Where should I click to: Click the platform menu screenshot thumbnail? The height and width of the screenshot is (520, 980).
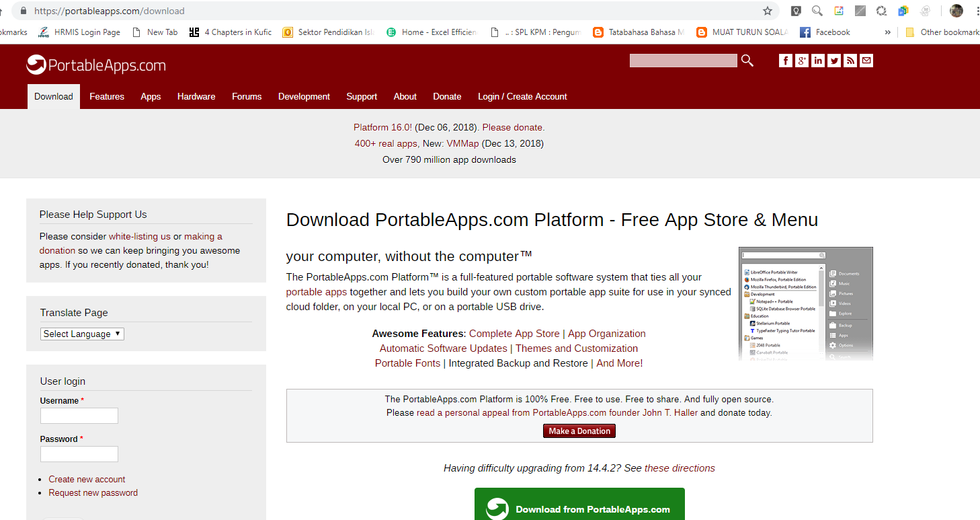pos(806,303)
